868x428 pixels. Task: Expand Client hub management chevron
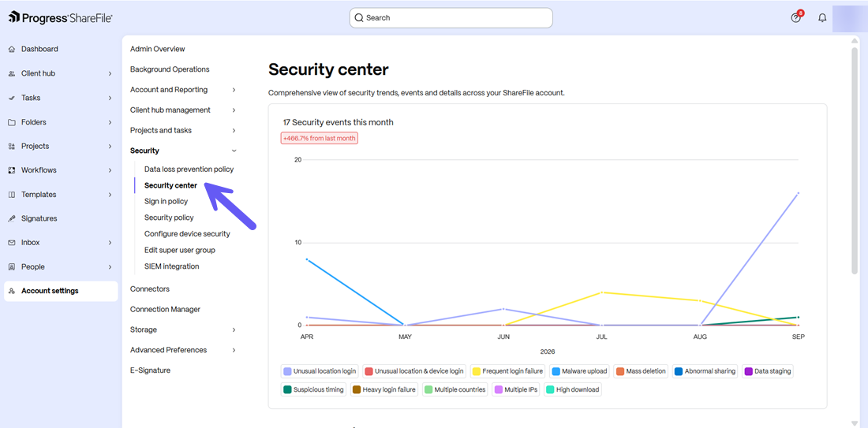pyautogui.click(x=234, y=110)
